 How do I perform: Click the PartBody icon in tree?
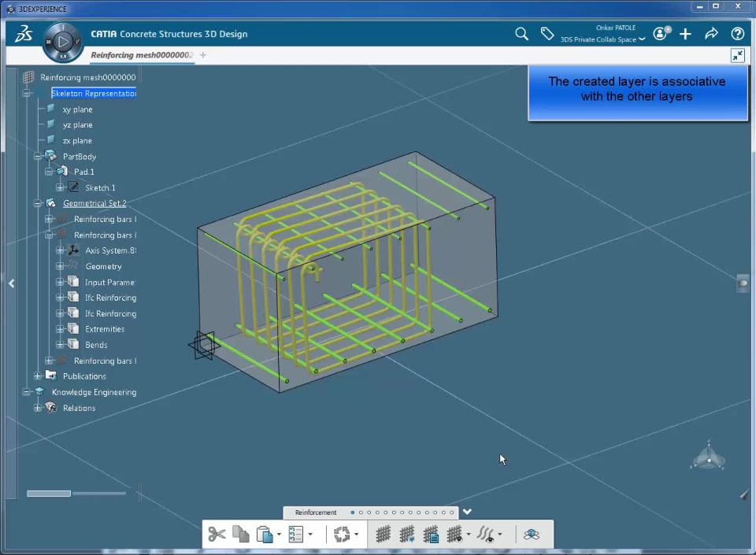(50, 156)
